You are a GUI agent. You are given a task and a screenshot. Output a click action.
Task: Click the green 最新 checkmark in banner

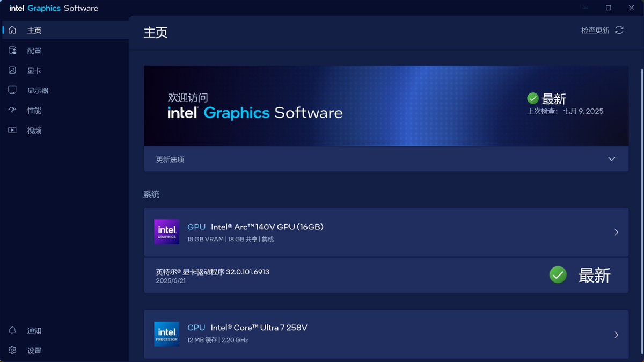click(533, 98)
